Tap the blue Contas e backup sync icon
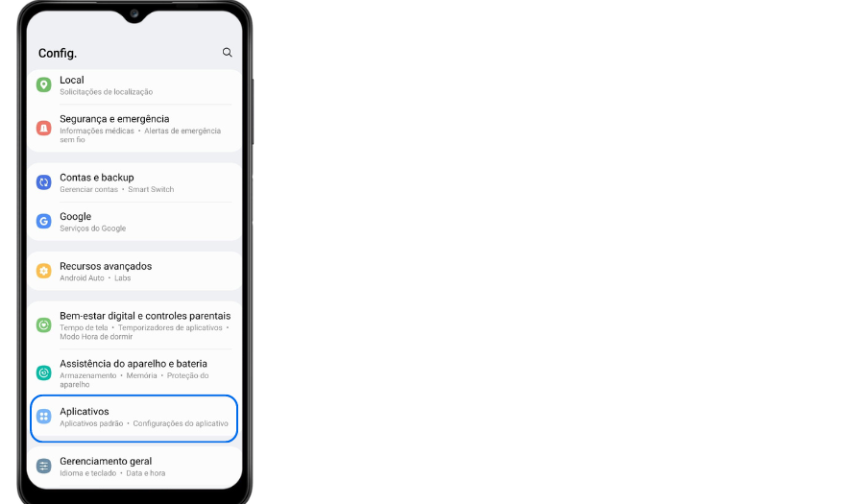Screen dimensions: 850x504 pyautogui.click(x=44, y=182)
